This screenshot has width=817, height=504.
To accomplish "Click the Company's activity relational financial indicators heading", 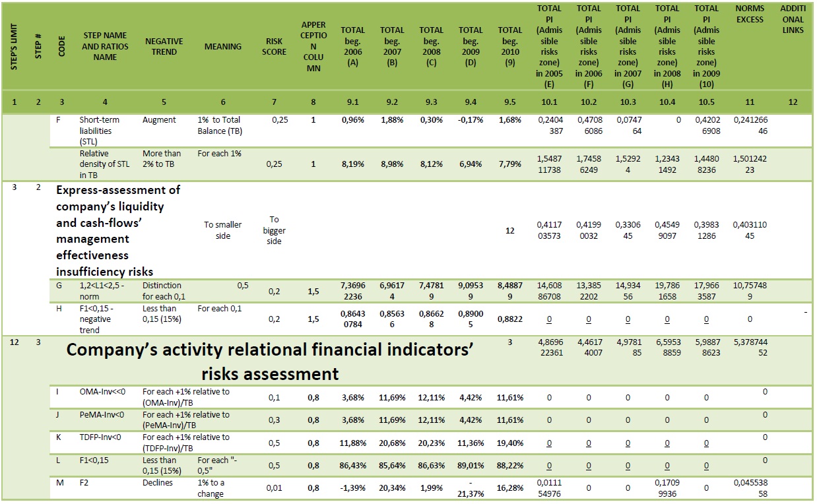I will (x=270, y=362).
